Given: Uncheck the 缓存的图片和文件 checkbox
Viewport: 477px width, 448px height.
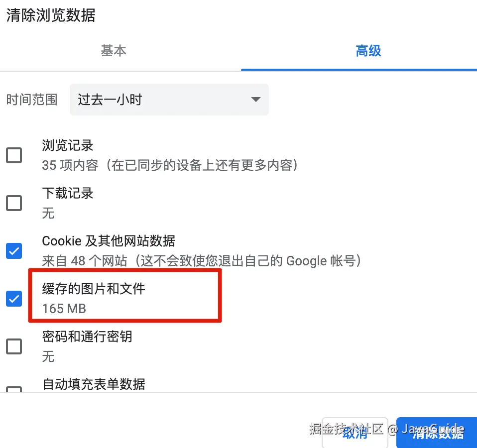Looking at the screenshot, I should point(14,299).
